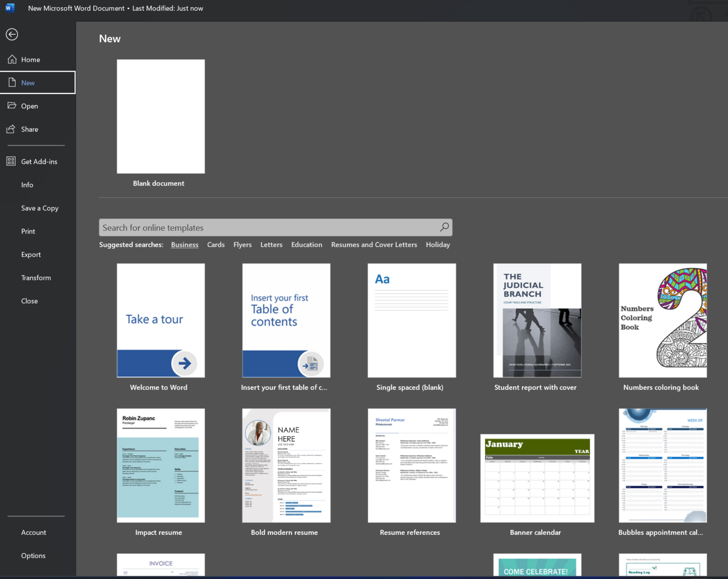Select the Numbers coloring book template

(662, 321)
